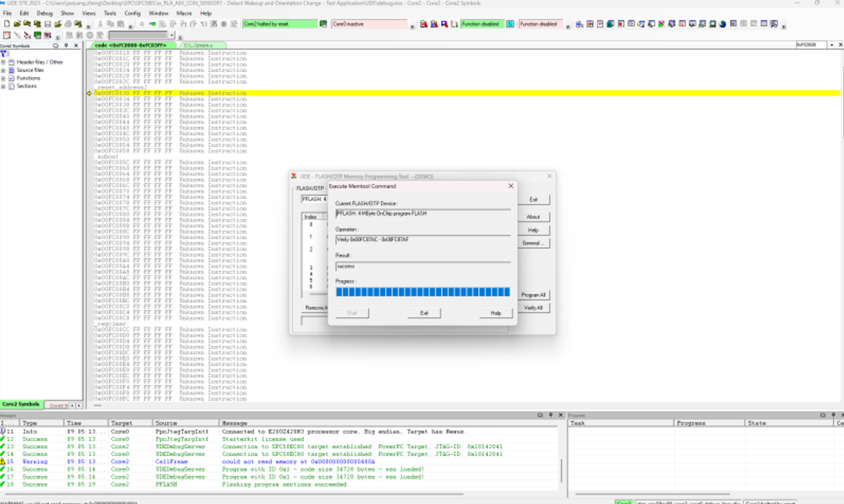Click the Verify All button

coord(534,307)
